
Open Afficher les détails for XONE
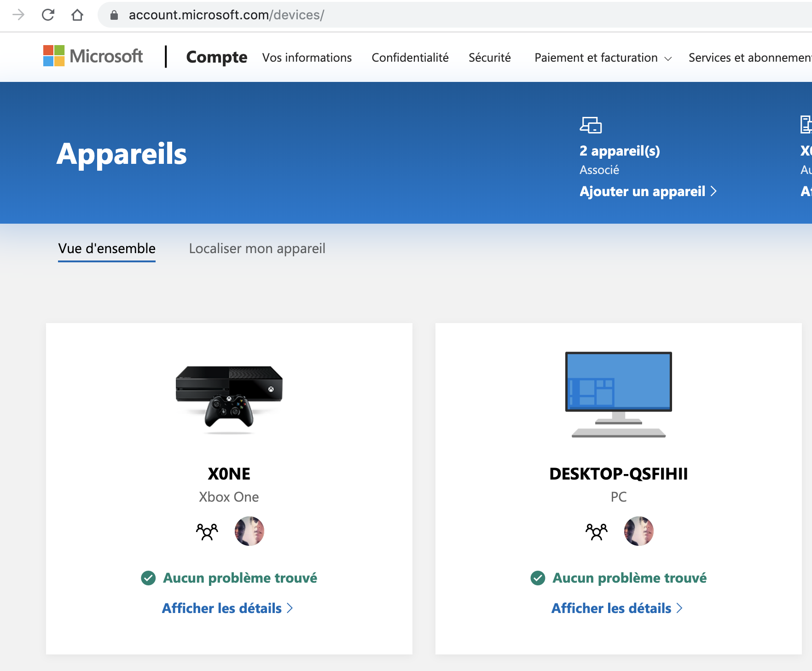(227, 608)
